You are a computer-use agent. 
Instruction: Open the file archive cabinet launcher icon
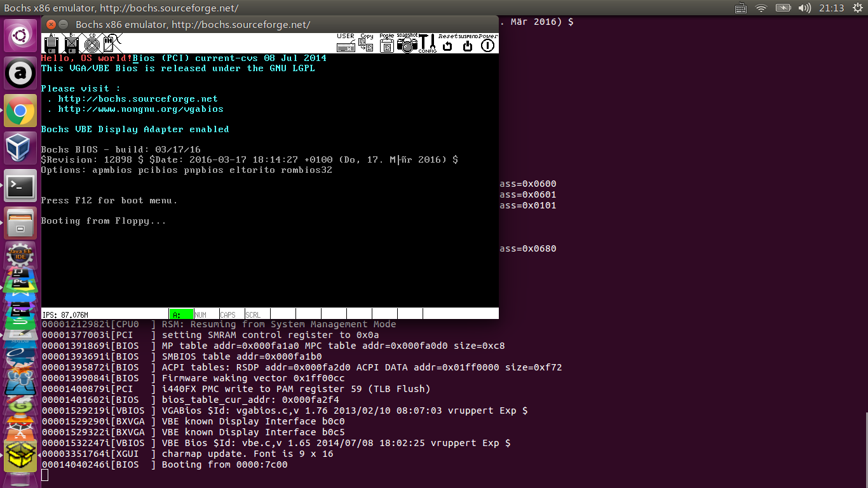pos(20,223)
